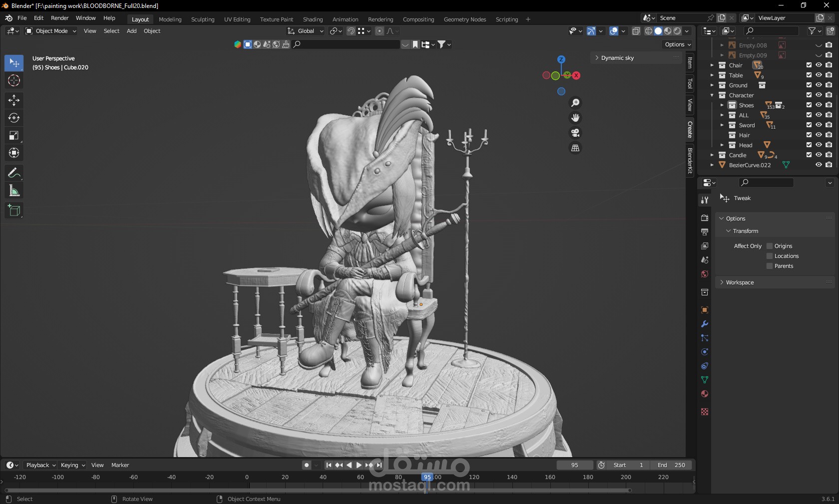Hide the Sword collection in viewport
Viewport: 839px width, 504px height.
point(819,125)
